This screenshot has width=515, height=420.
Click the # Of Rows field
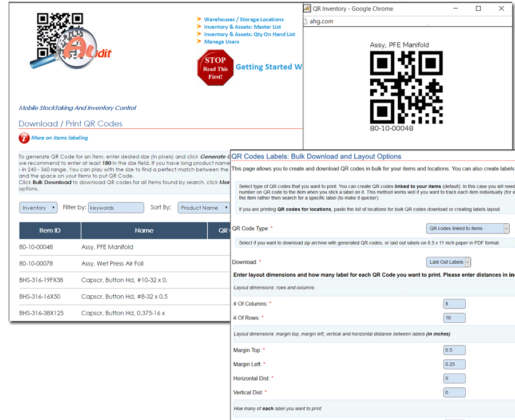coord(454,318)
